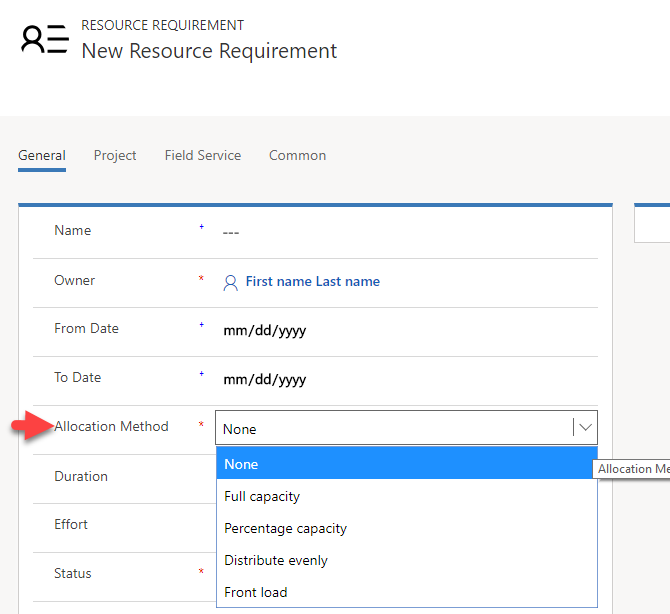Switch to the General tab
The height and width of the screenshot is (614, 670).
(x=42, y=155)
